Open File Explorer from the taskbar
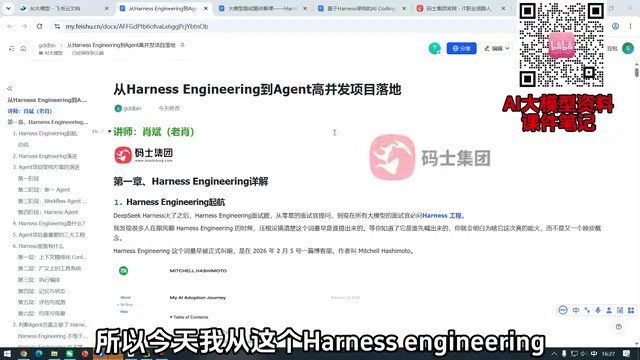The width and height of the screenshot is (640, 360). point(54,353)
